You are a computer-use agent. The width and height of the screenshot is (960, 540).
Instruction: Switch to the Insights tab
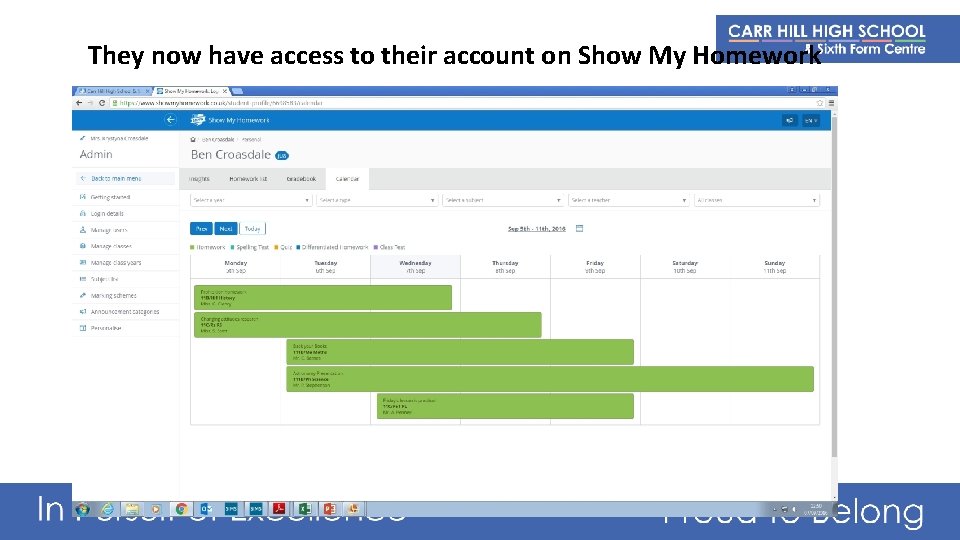pos(199,179)
